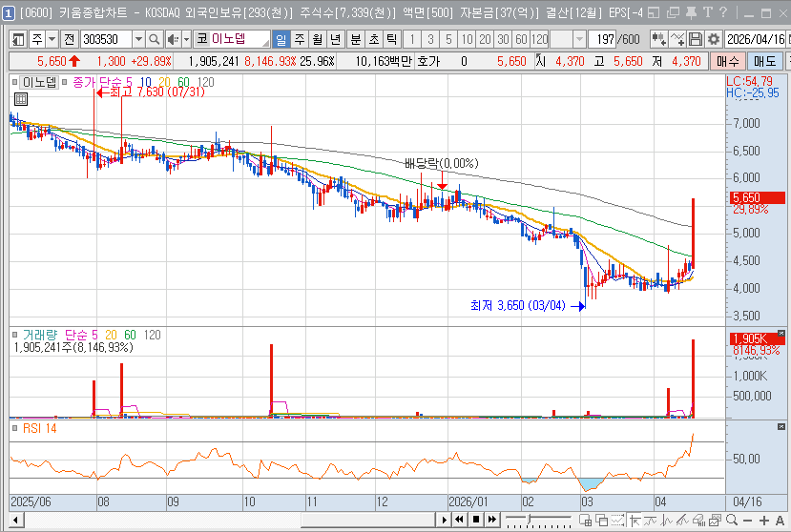
Task: Click the dotted range-select chart icon
Action: [618, 520]
